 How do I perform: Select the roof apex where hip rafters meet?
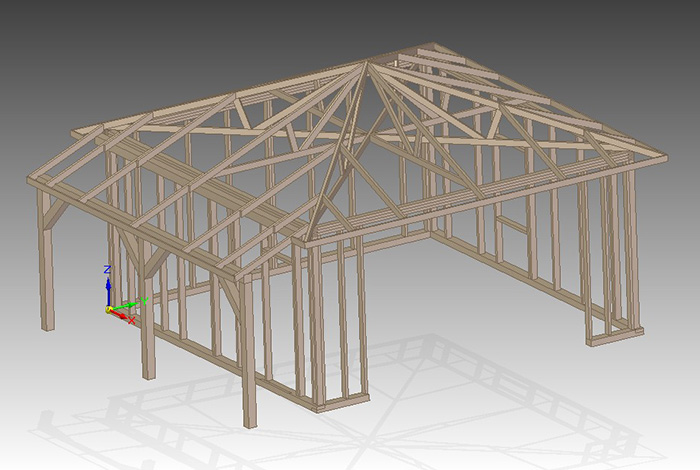pos(367,63)
